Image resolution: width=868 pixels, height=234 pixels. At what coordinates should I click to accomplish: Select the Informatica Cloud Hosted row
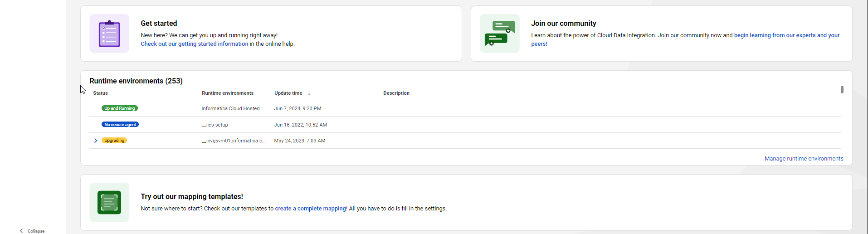465,108
